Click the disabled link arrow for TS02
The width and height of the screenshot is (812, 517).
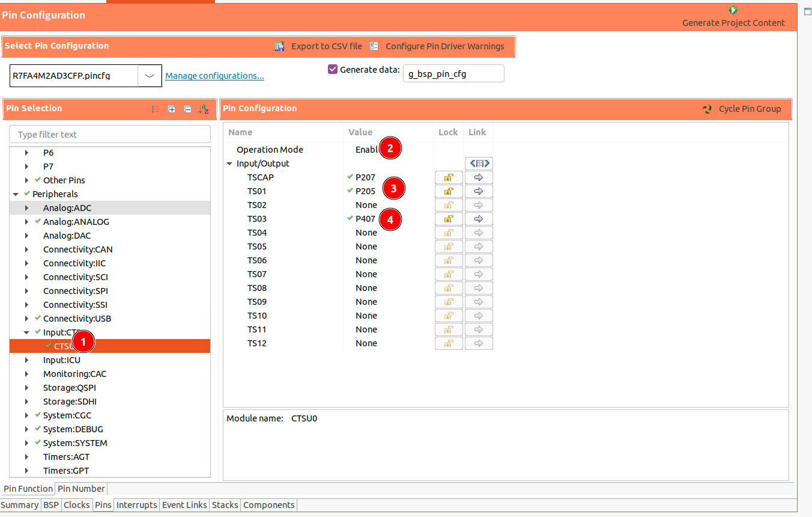point(479,205)
